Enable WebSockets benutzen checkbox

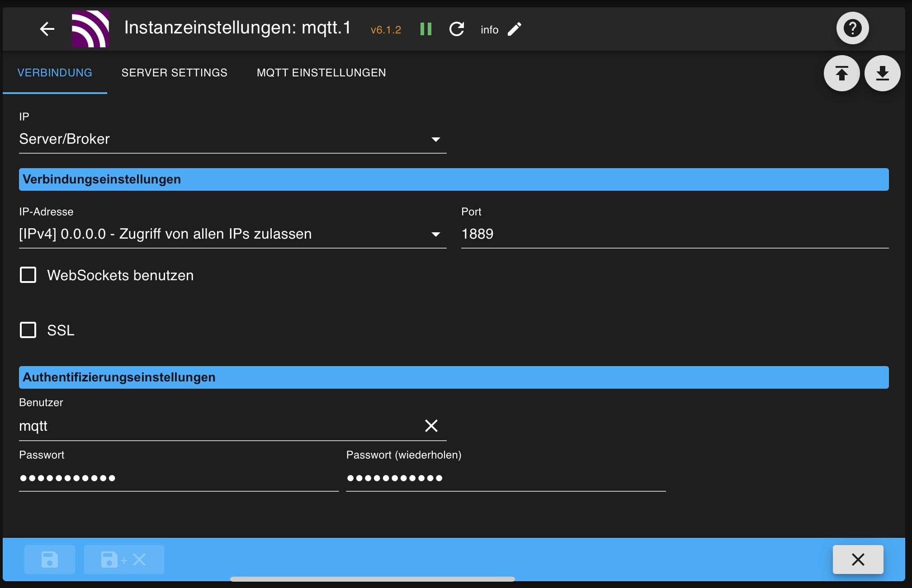point(28,275)
